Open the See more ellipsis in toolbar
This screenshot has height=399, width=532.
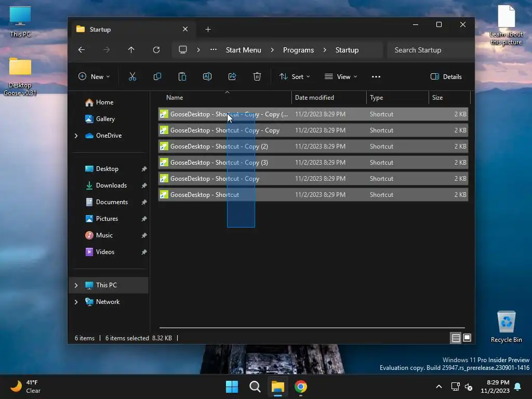pyautogui.click(x=376, y=77)
